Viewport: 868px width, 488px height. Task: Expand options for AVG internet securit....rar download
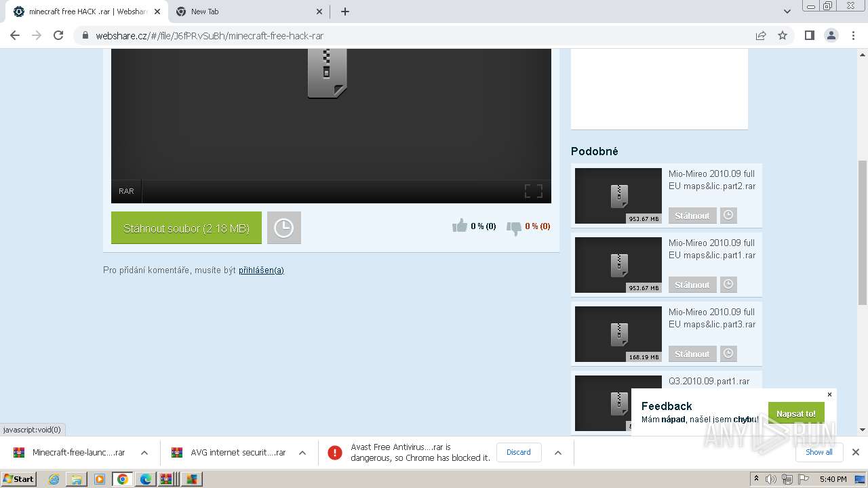[x=302, y=453]
